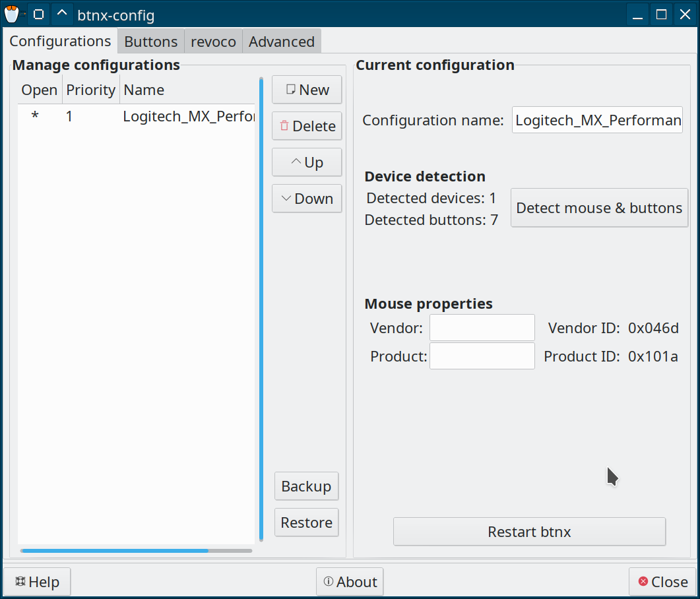
Task: Move configuration Down in priority
Action: 307,199
